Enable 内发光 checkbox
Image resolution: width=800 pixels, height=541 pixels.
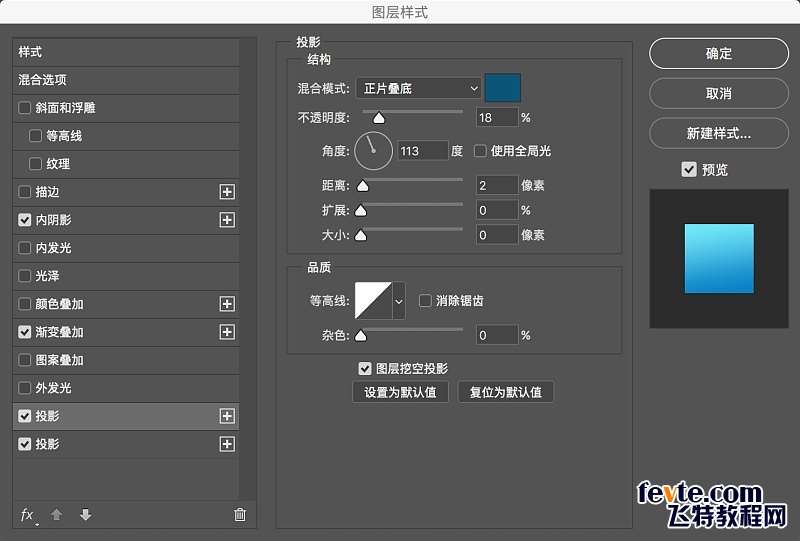[24, 248]
